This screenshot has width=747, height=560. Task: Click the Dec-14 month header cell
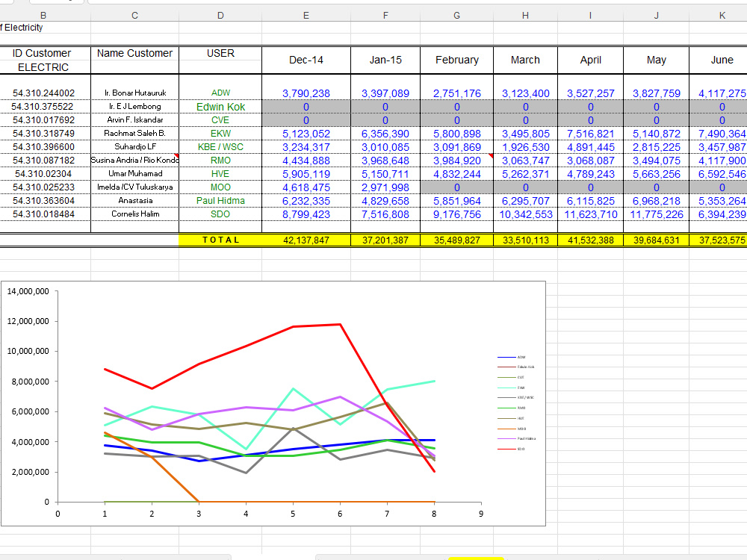[x=306, y=60]
